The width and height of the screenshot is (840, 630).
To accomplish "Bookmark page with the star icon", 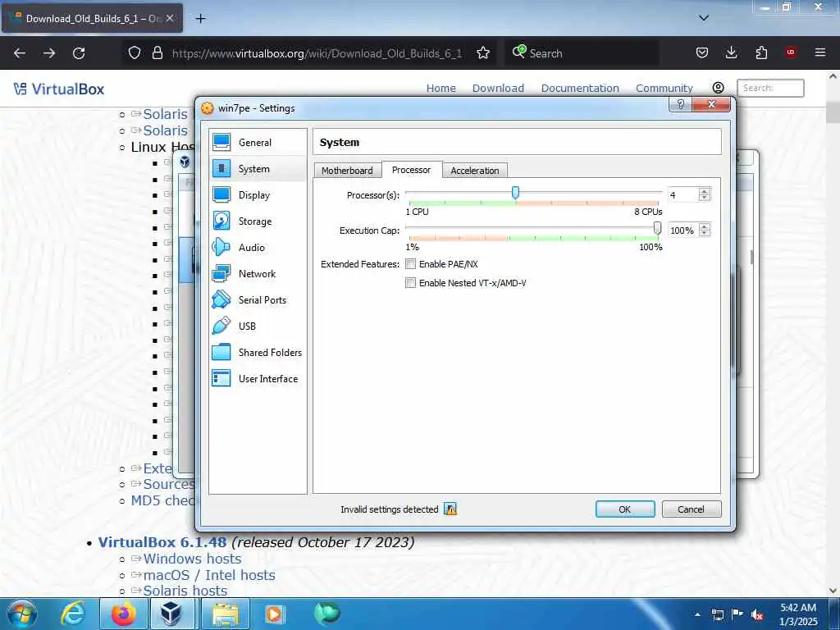I will pyautogui.click(x=483, y=53).
